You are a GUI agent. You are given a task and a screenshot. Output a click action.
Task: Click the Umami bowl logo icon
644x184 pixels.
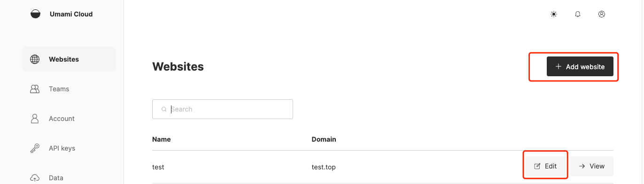[35, 14]
